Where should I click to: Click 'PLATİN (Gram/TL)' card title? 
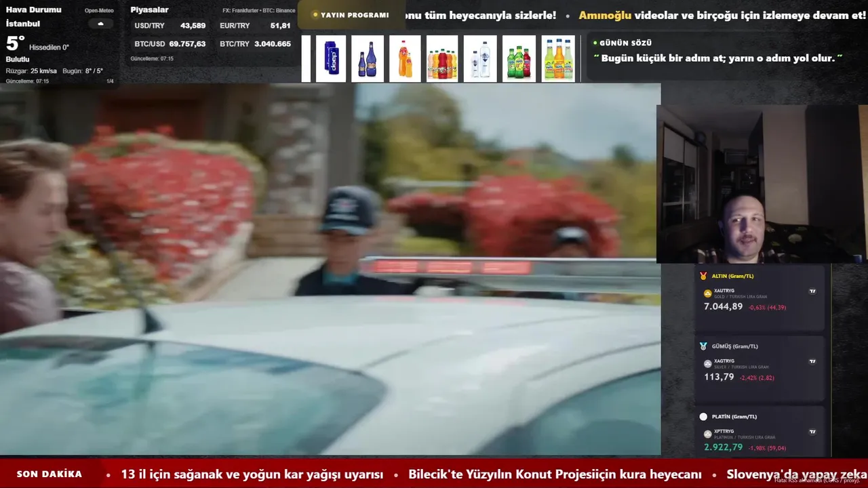[x=734, y=417]
